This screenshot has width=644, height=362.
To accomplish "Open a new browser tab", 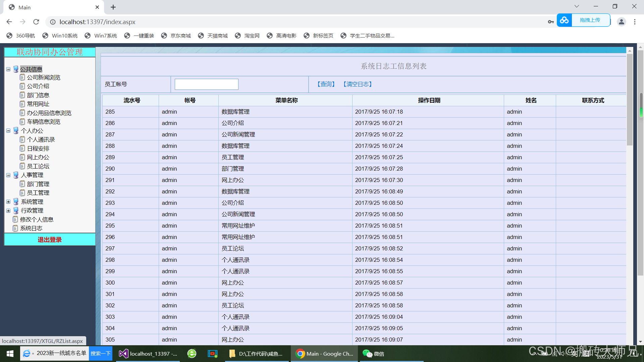I will click(x=113, y=7).
